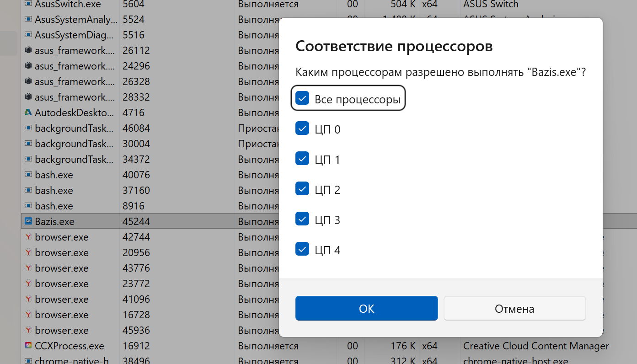Click Yandex icon of browser.exe PID 43776
The height and width of the screenshot is (364, 637).
(x=28, y=268)
